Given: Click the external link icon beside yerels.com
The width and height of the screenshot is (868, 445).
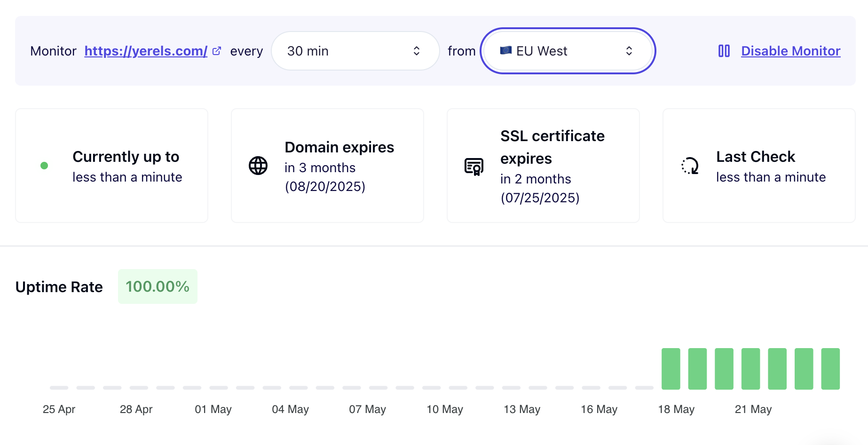Looking at the screenshot, I should click(217, 51).
